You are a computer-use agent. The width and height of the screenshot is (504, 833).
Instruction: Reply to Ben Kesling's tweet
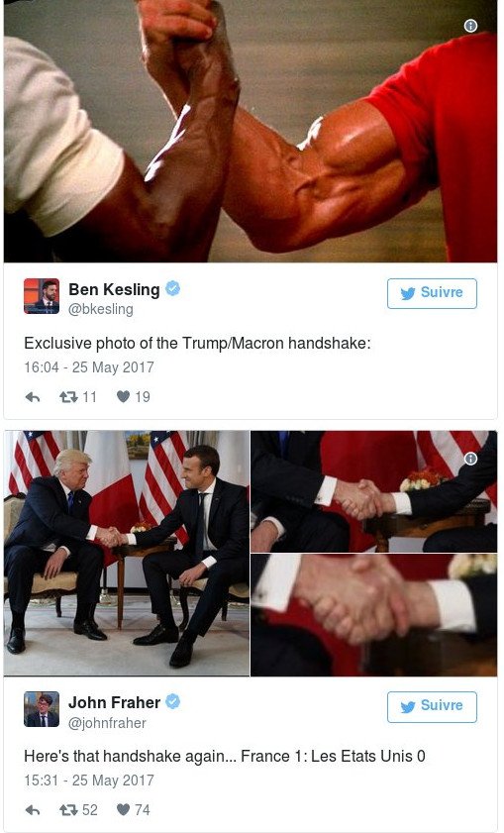pyautogui.click(x=33, y=397)
